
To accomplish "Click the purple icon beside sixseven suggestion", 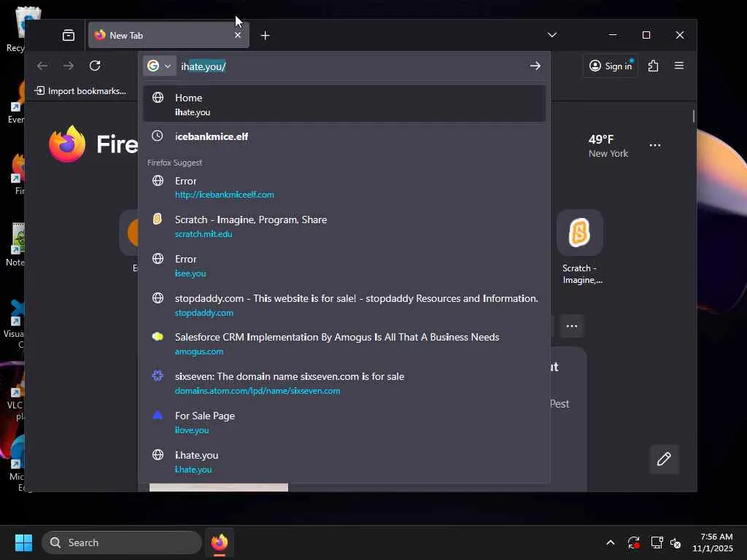I will [x=158, y=376].
